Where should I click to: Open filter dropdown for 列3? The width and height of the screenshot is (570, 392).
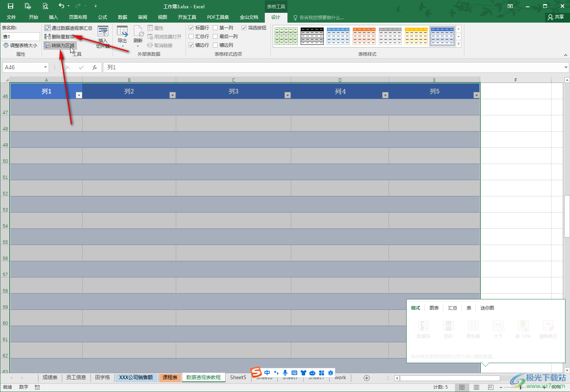click(287, 95)
